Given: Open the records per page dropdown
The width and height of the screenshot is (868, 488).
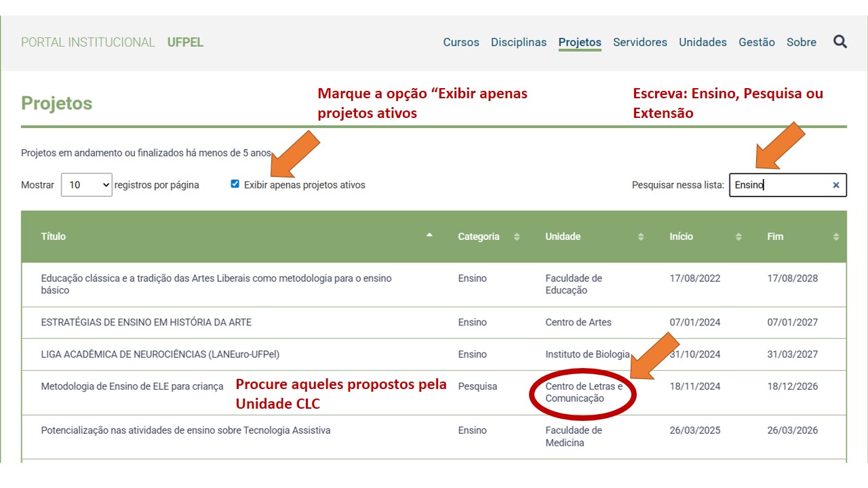Looking at the screenshot, I should 86,185.
